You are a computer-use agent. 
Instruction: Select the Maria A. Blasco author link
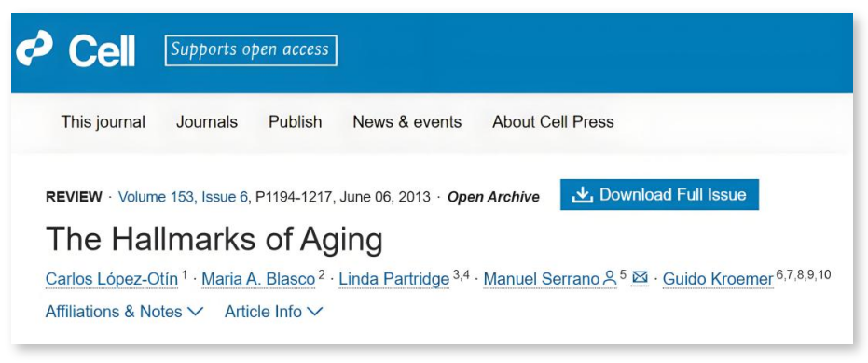(258, 279)
